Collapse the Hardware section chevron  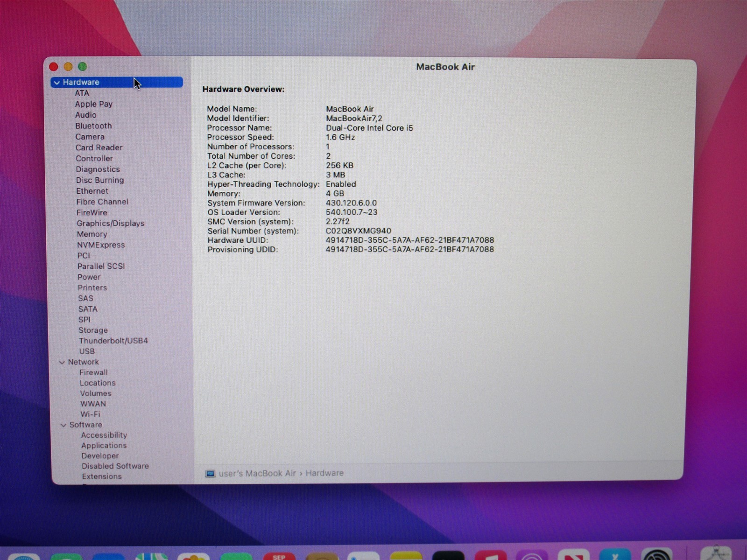coord(57,83)
